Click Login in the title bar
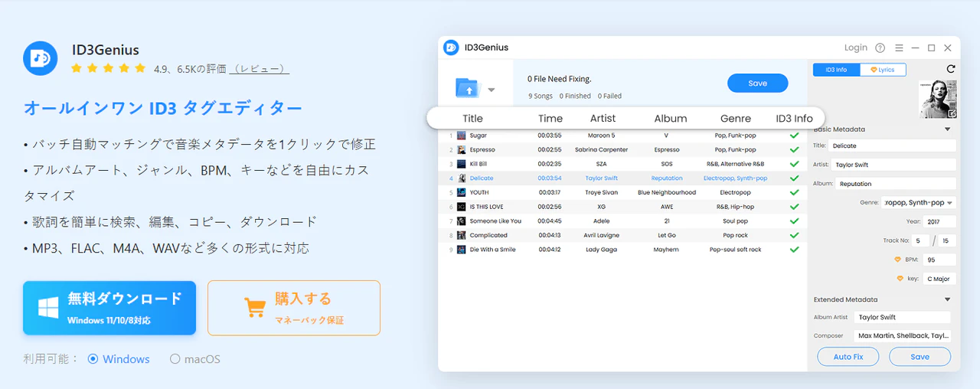Screen dimensions: 980x389 pos(856,47)
